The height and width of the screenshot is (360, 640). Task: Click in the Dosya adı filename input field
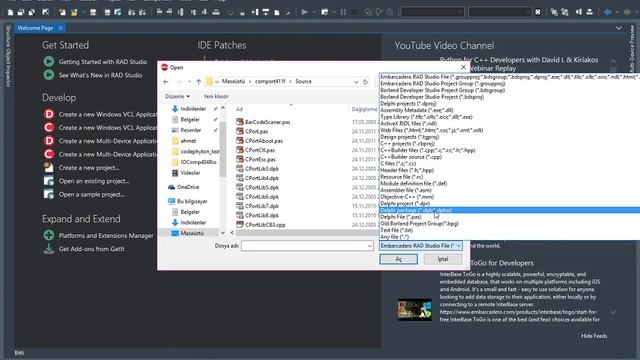[304, 246]
